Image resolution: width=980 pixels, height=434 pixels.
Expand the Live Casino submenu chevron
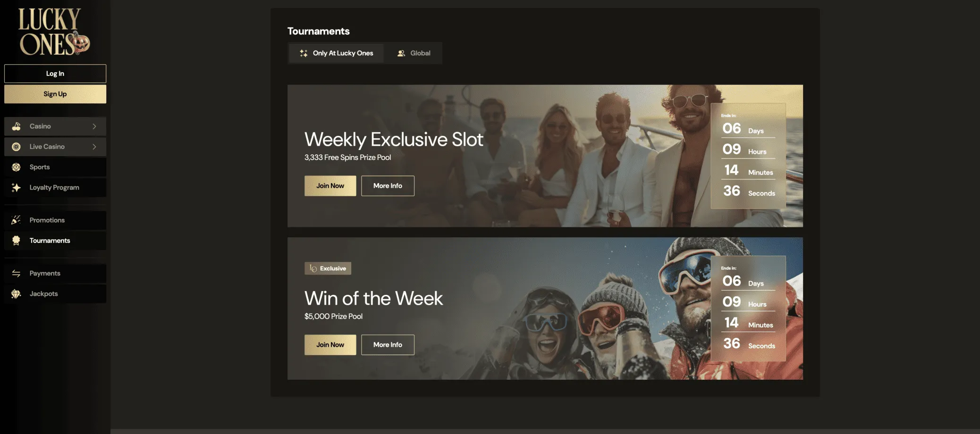pyautogui.click(x=94, y=147)
